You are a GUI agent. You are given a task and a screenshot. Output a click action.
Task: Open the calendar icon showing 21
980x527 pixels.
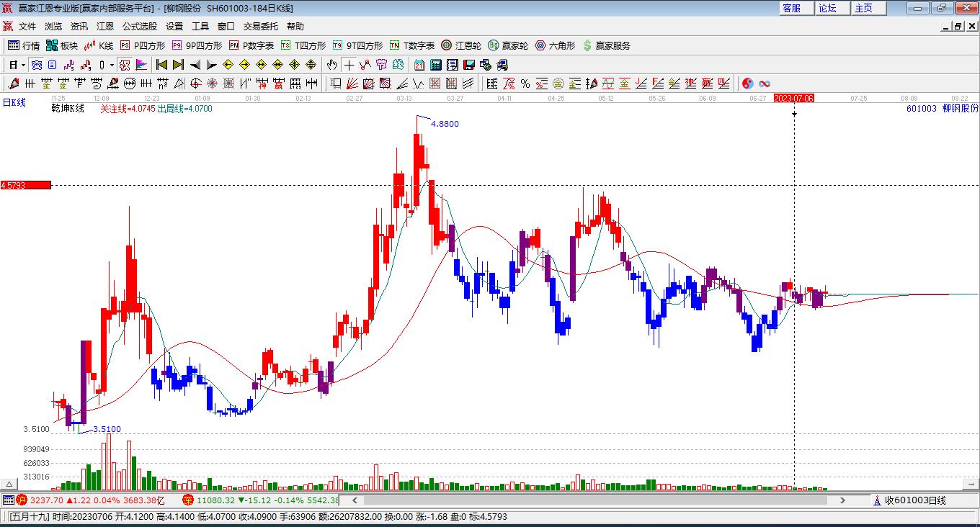click(419, 65)
